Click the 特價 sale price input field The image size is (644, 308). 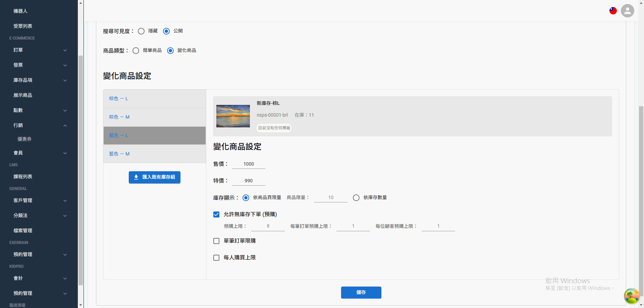pyautogui.click(x=249, y=181)
